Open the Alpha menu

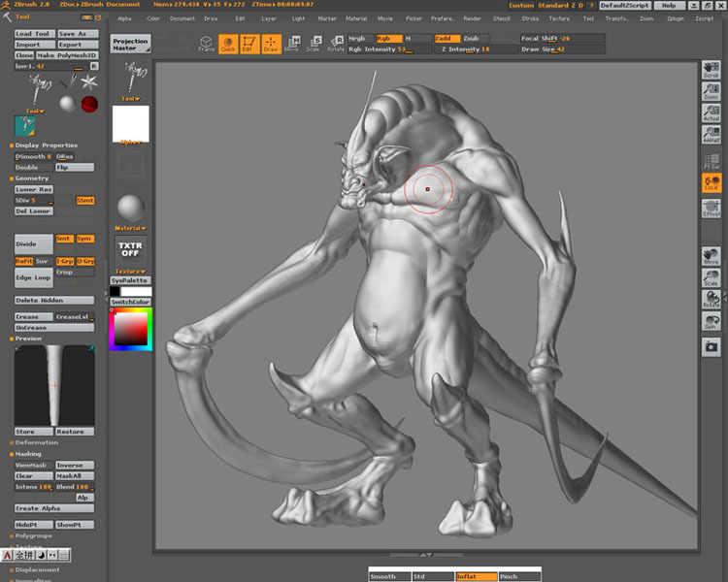124,18
